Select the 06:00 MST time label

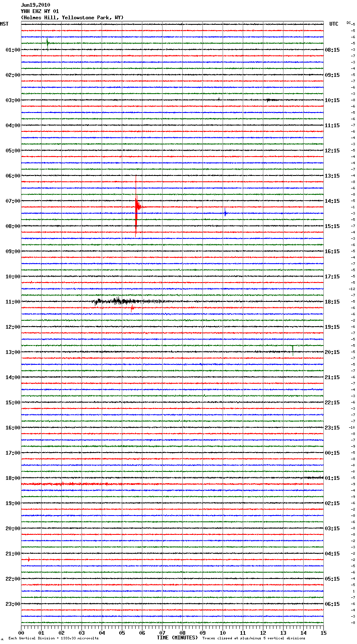click(x=13, y=176)
